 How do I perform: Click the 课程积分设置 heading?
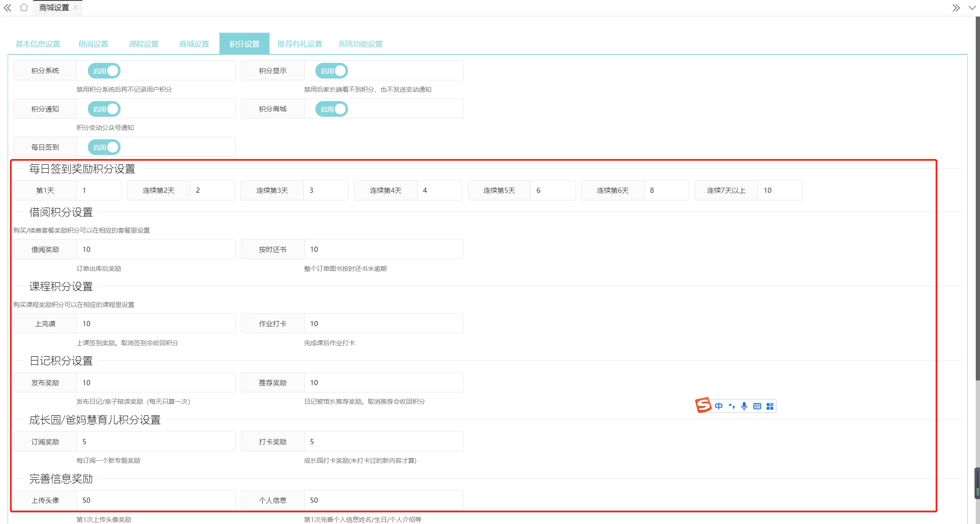click(x=61, y=287)
